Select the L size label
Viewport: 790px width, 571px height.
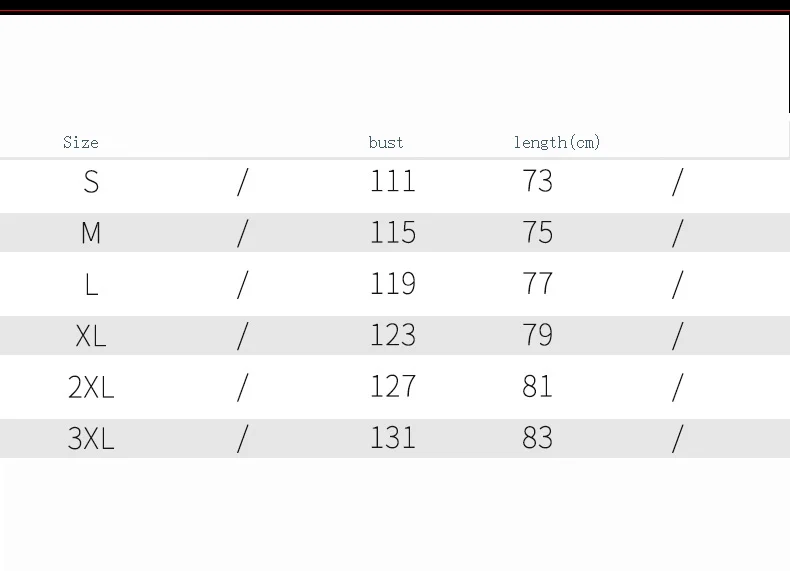point(91,284)
